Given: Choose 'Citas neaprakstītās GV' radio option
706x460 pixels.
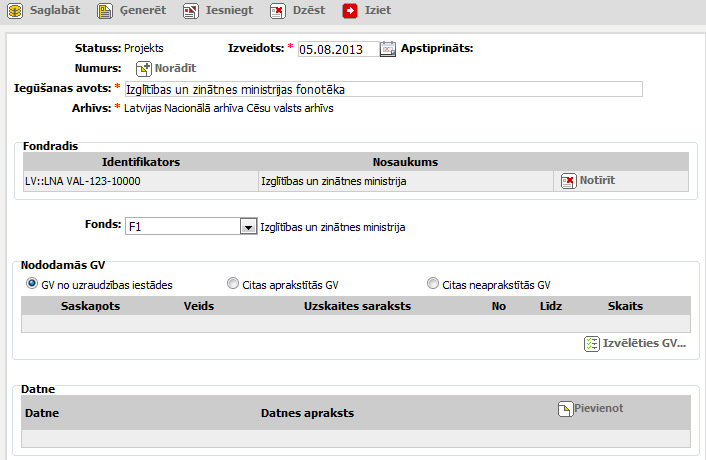Looking at the screenshot, I should pyautogui.click(x=432, y=284).
